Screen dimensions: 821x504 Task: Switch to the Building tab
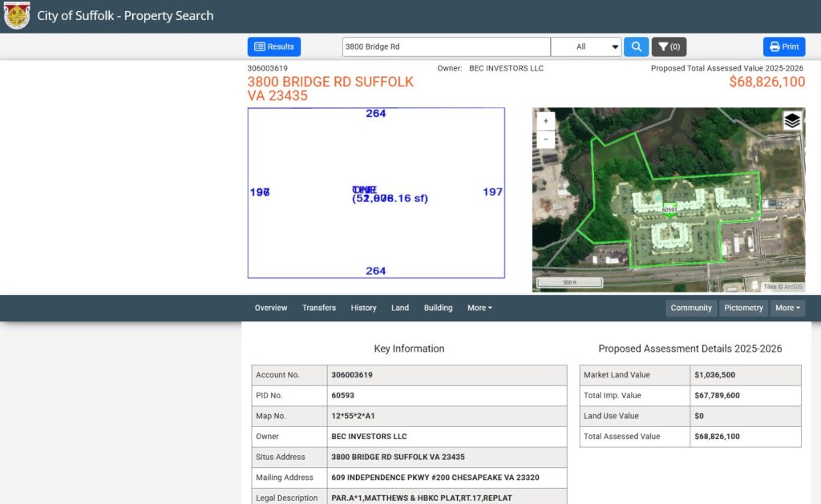click(439, 308)
